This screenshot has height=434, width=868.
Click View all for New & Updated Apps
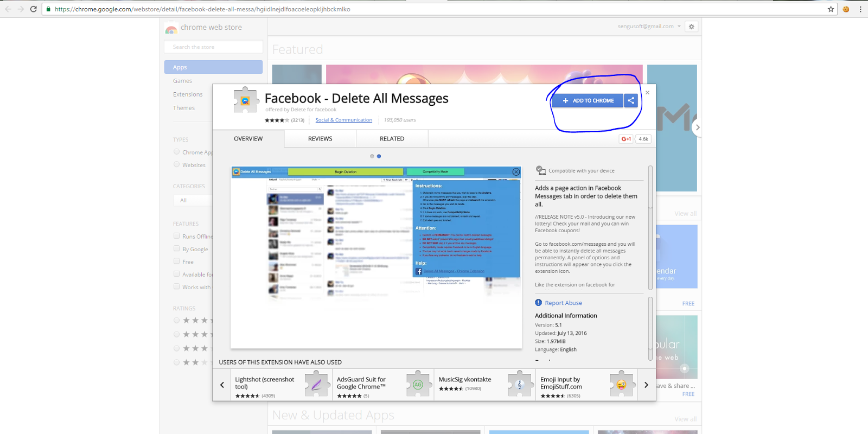[686, 419]
